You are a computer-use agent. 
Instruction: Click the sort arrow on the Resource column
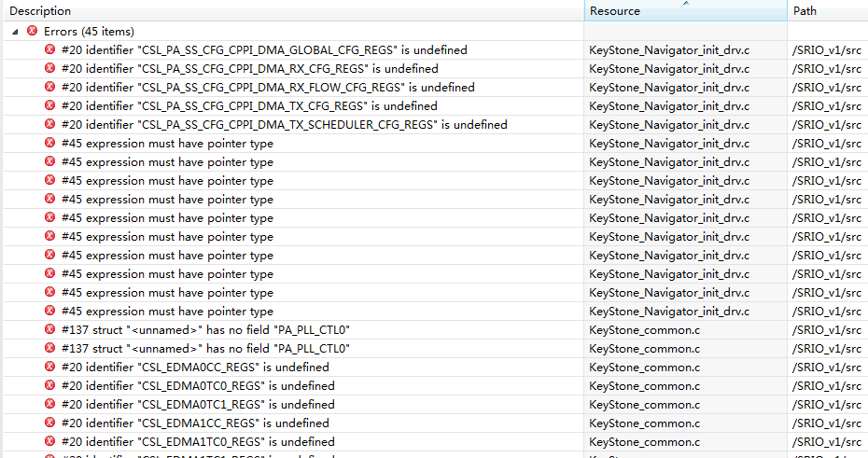point(686,4)
